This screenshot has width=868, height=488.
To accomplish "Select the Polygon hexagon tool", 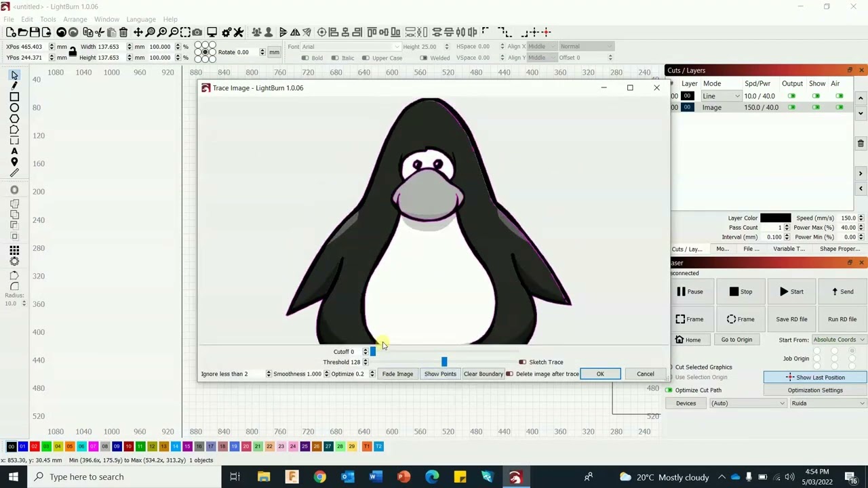I will coord(14,119).
